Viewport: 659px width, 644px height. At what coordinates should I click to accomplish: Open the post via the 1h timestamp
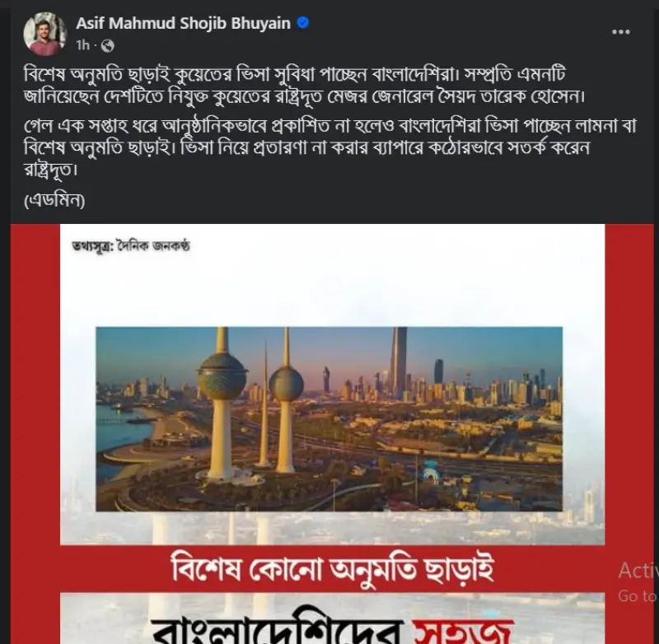tap(83, 45)
